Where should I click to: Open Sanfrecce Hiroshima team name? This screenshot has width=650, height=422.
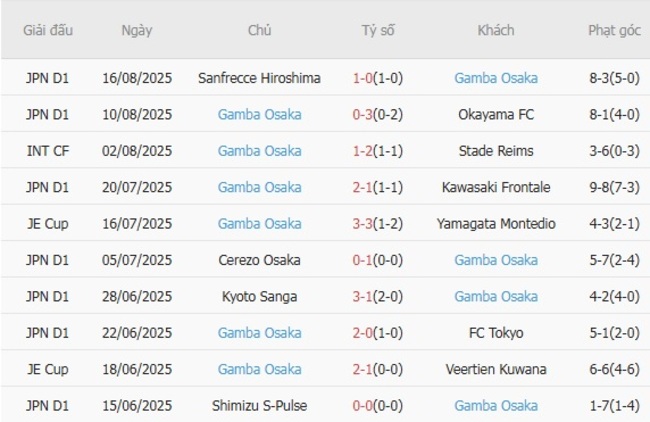259,78
